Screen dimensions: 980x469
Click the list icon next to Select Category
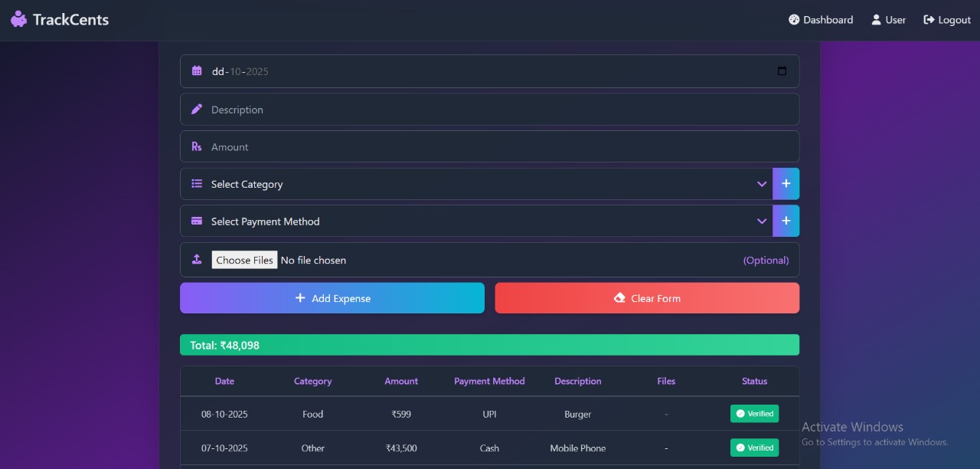point(196,184)
